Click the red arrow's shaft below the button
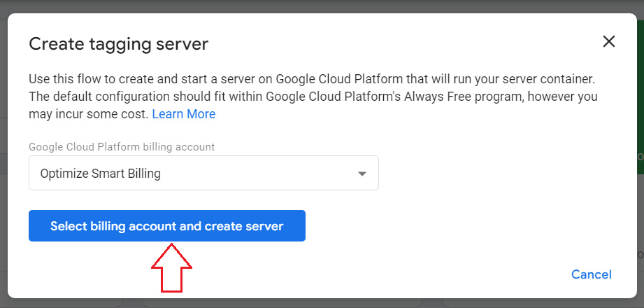644x308 pixels. (x=171, y=280)
